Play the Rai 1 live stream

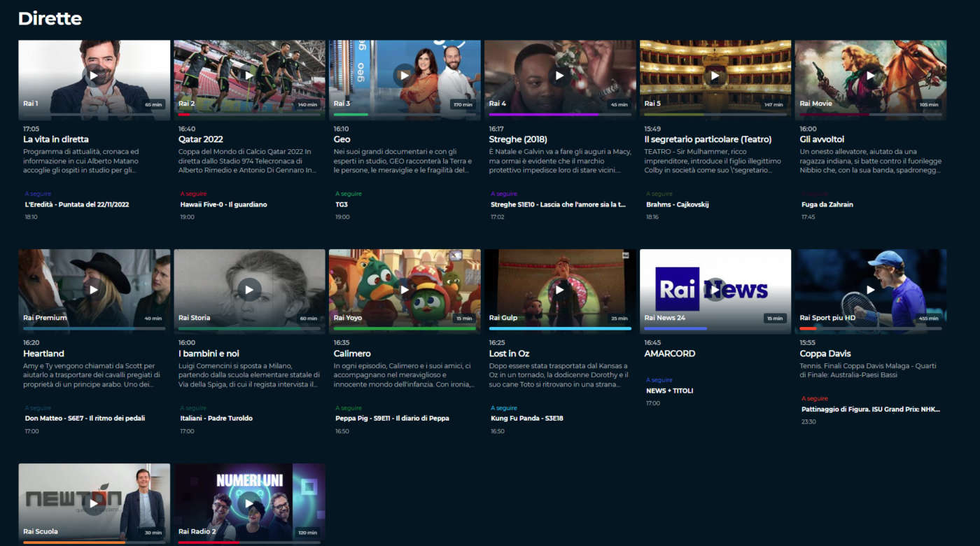coord(94,76)
